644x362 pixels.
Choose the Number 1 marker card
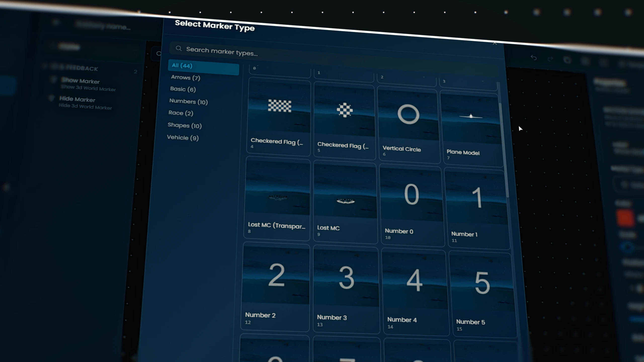477,209
